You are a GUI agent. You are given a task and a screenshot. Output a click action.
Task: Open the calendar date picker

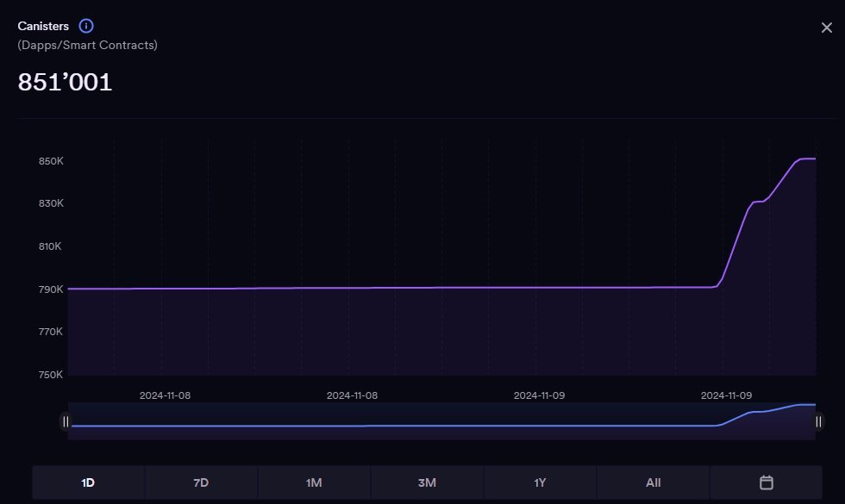766,482
